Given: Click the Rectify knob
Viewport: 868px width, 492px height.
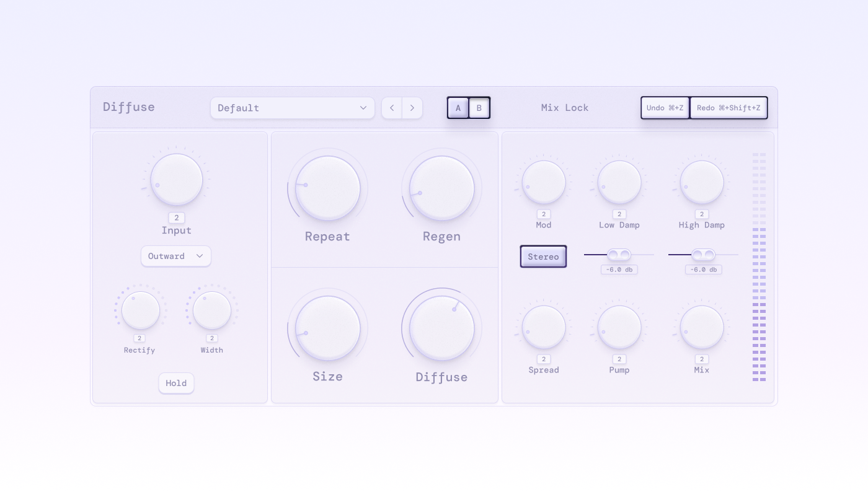Looking at the screenshot, I should [141, 310].
